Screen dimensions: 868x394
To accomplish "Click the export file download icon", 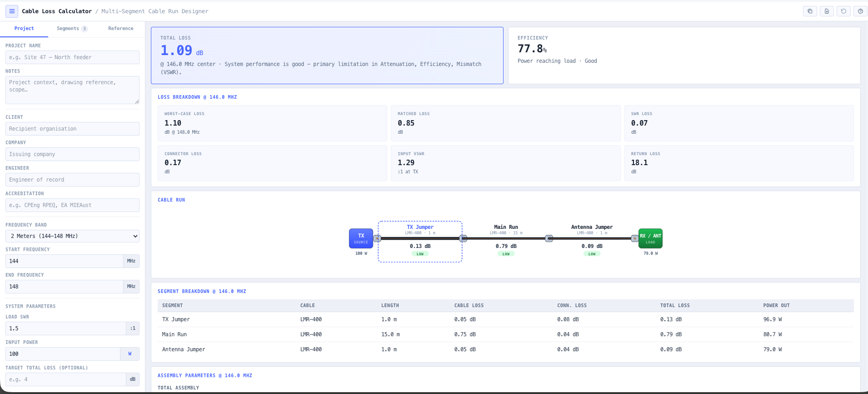I will pos(827,11).
